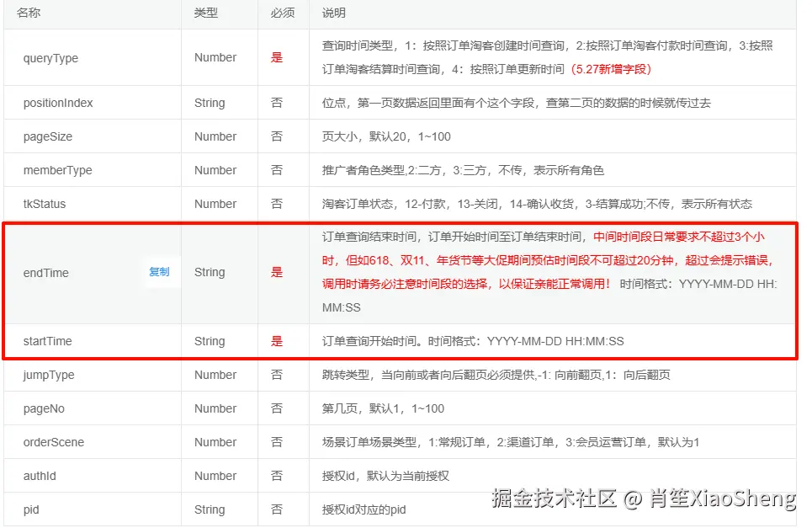Click the Number type of memberType
The height and width of the screenshot is (528, 812).
[215, 170]
